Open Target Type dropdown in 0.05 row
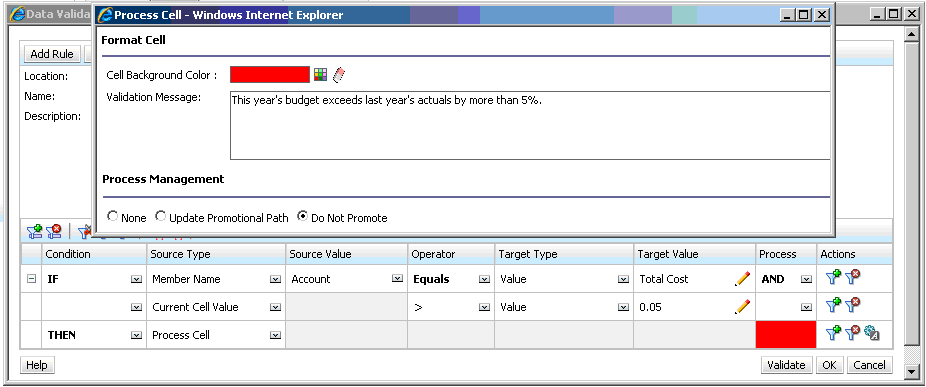The height and width of the screenshot is (387, 926). pyautogui.click(x=623, y=307)
